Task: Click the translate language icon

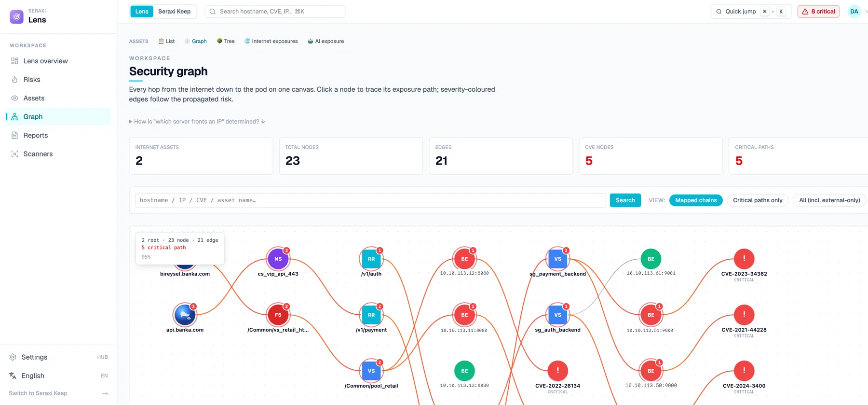Action: pos(13,376)
